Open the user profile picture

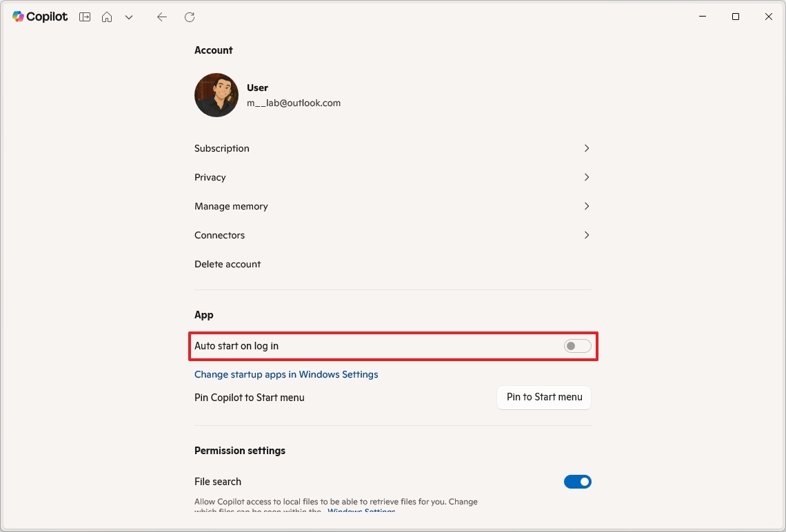[216, 95]
